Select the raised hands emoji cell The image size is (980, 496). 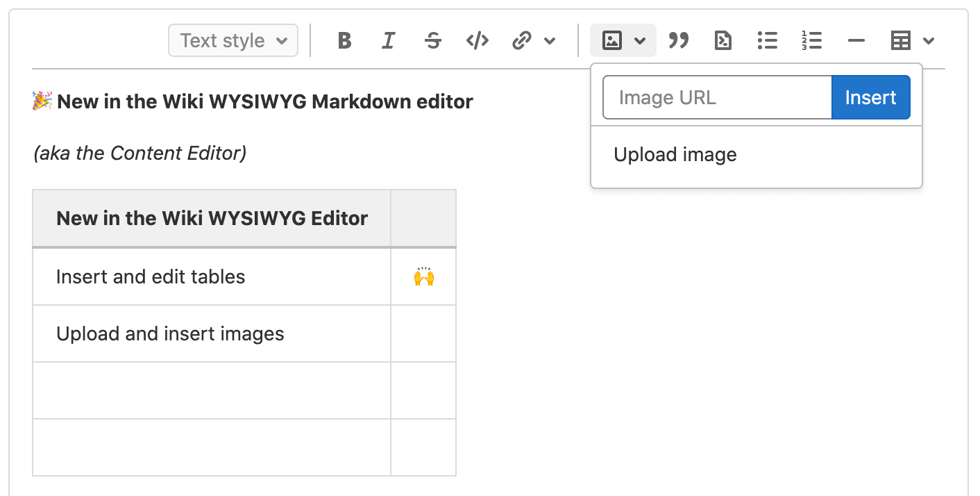[x=423, y=276]
